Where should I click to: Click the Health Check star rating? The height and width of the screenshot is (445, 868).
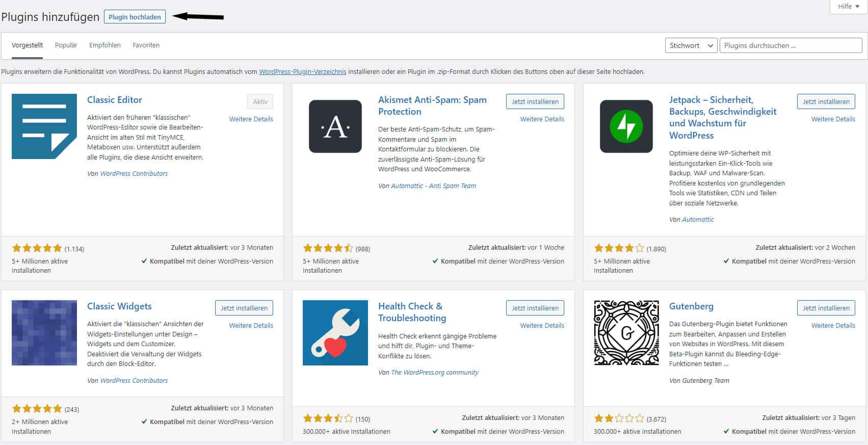point(328,418)
